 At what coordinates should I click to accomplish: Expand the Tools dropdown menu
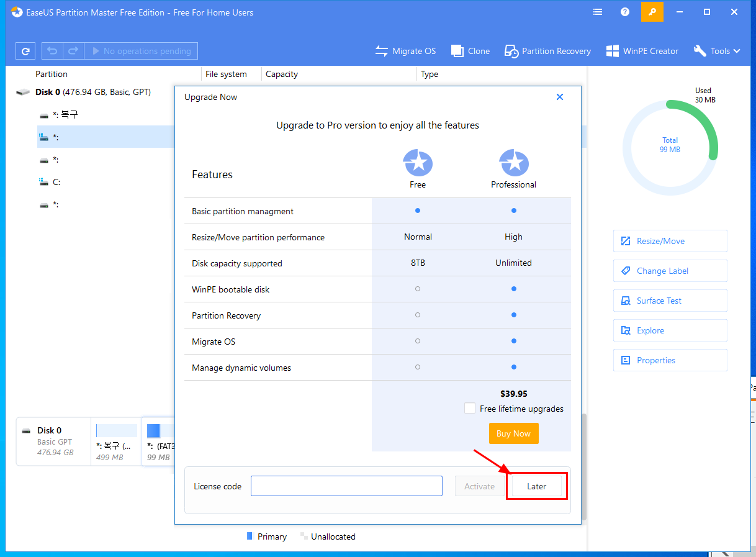point(717,51)
